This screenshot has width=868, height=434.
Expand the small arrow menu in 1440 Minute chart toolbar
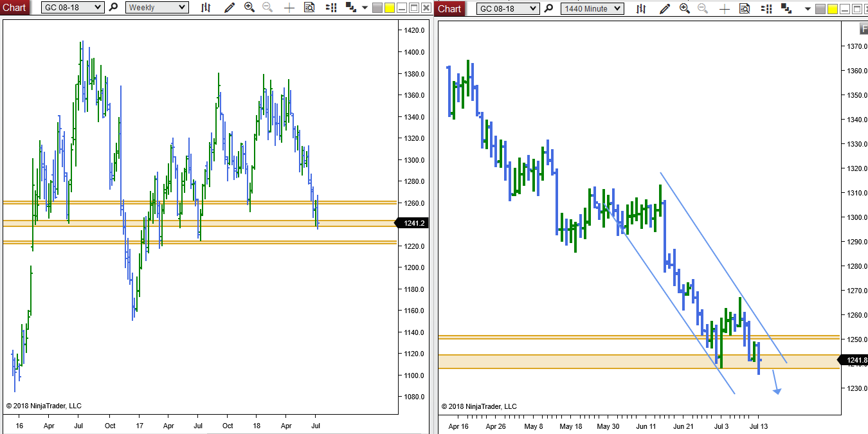(808, 8)
